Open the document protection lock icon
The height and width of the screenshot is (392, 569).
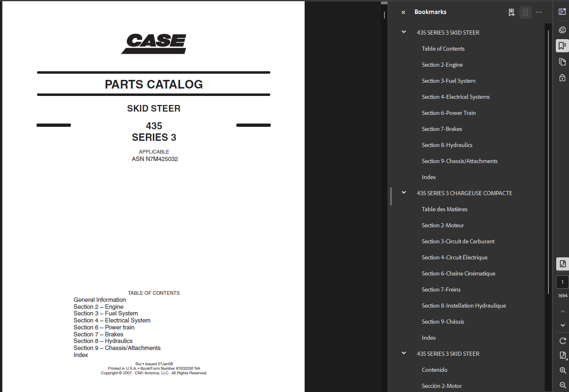point(562,77)
